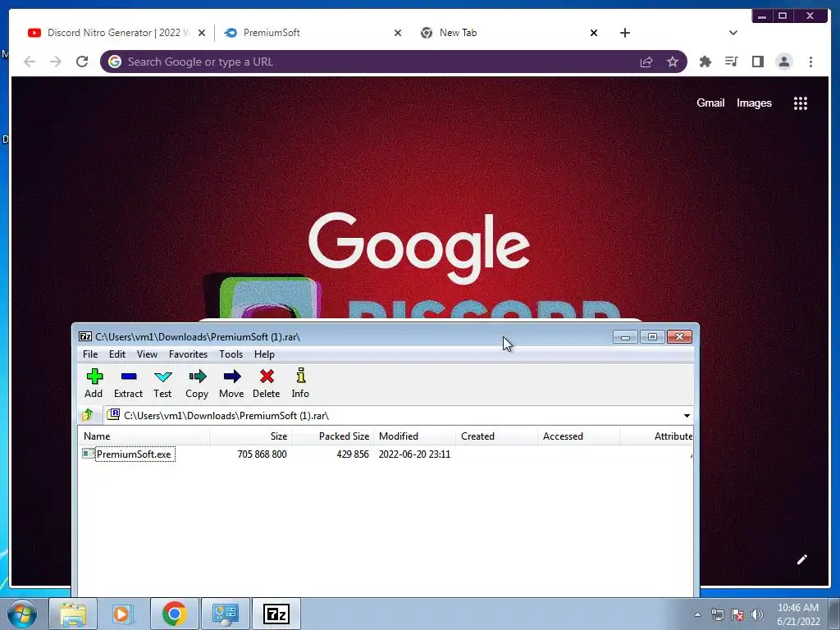Image resolution: width=840 pixels, height=630 pixels.
Task: Open the 7-Zip Tools menu
Action: coord(231,354)
